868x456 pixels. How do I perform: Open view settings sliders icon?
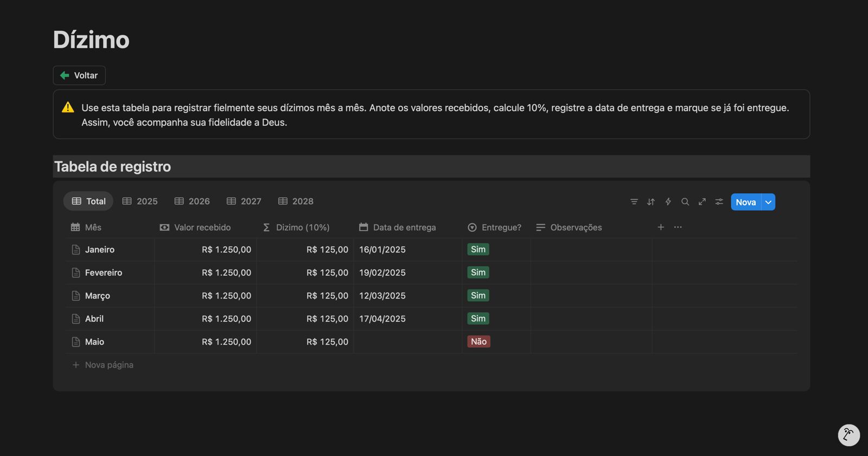pyautogui.click(x=719, y=202)
